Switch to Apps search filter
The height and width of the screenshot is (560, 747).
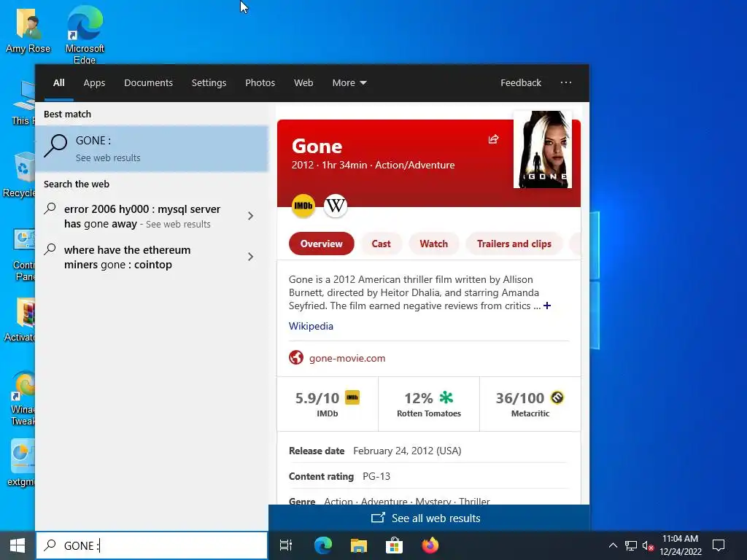pos(94,83)
